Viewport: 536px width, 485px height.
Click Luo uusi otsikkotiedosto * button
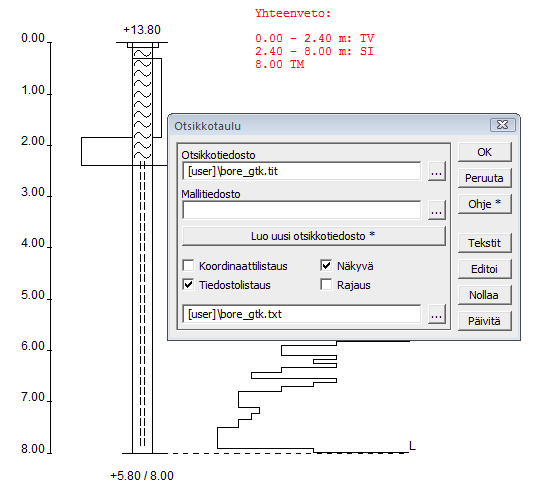[x=314, y=236]
